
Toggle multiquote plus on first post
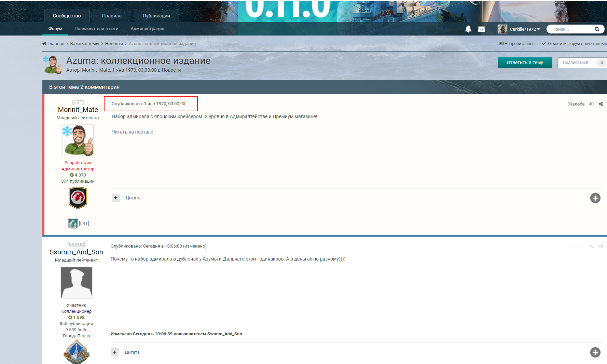coord(115,198)
